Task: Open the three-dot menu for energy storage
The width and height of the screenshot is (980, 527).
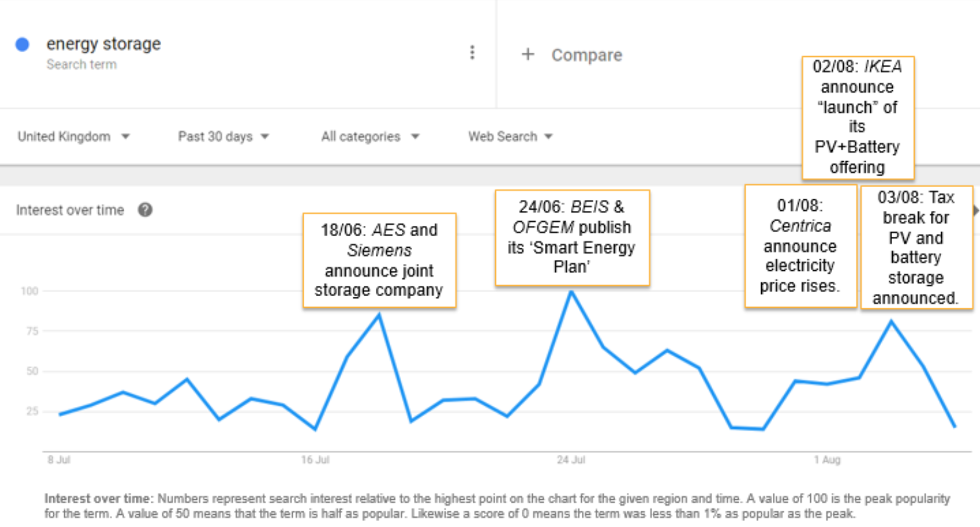Action: pos(472,53)
